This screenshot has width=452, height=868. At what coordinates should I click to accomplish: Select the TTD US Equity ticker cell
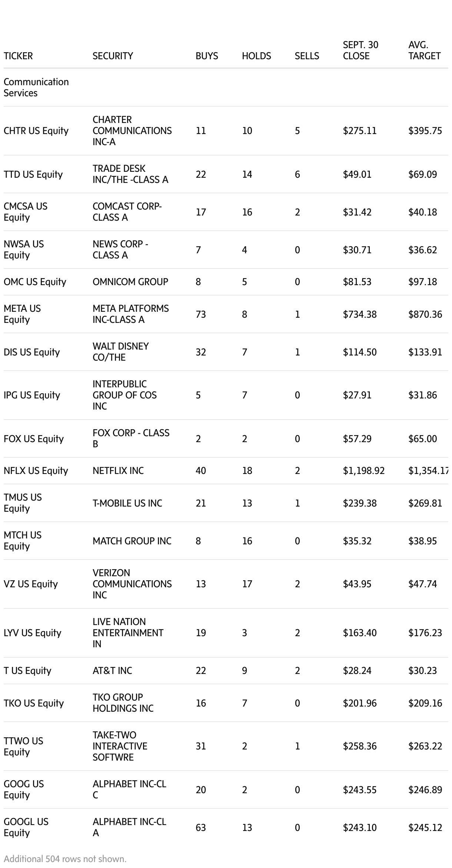point(33,174)
